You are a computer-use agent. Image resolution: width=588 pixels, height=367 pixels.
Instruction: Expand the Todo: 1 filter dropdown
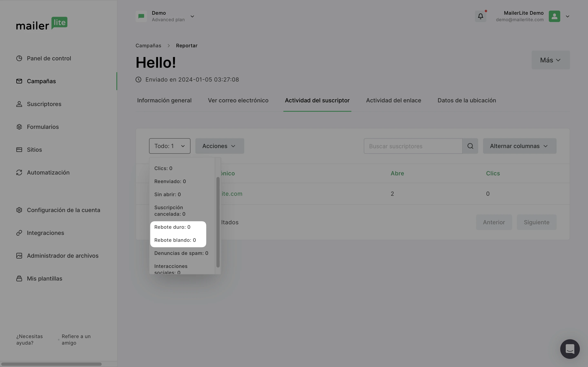point(170,146)
